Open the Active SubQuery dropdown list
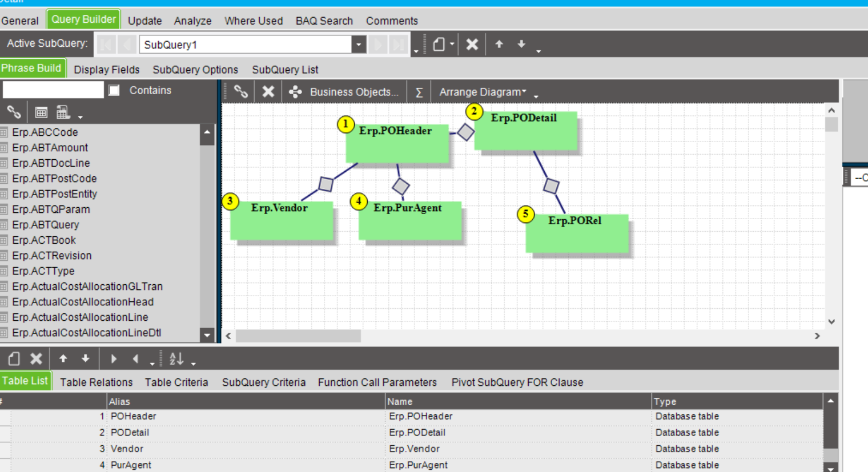This screenshot has width=868, height=472. pos(359,45)
